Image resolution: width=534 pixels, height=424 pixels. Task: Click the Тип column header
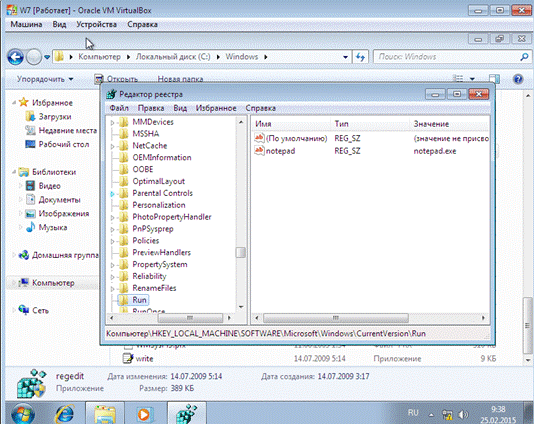[x=370, y=124]
